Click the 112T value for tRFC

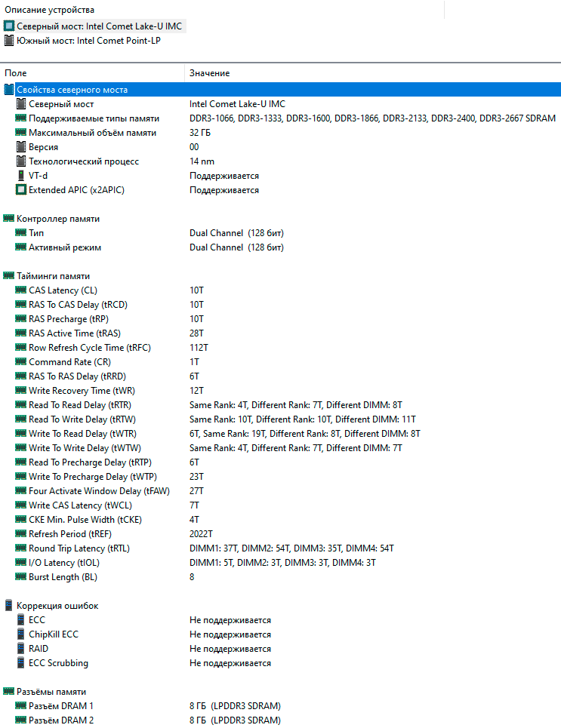(x=199, y=348)
